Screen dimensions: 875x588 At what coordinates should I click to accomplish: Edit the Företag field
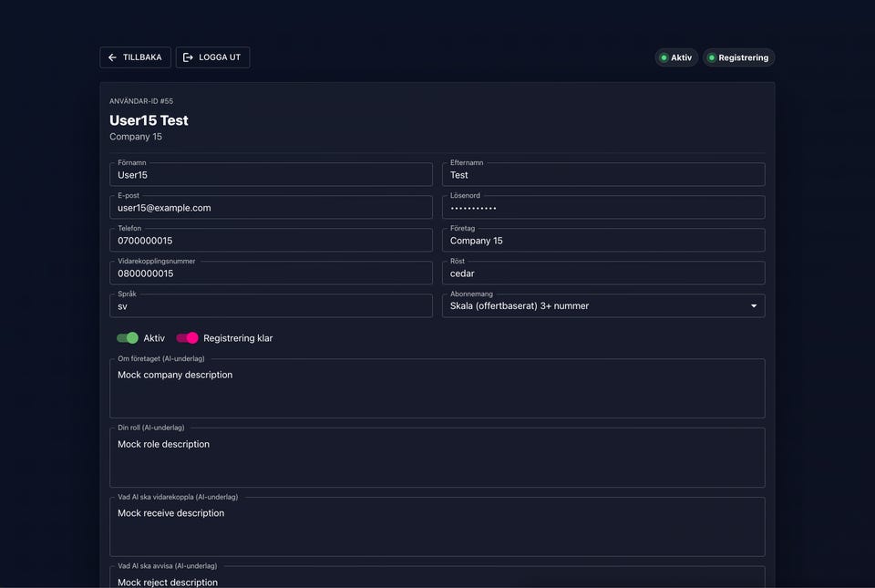click(x=603, y=241)
